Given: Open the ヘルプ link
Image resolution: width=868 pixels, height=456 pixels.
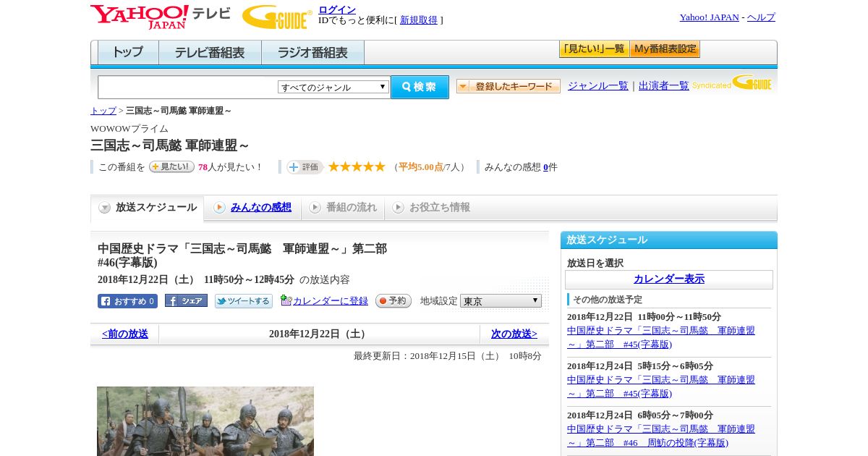Looking at the screenshot, I should pos(761,17).
